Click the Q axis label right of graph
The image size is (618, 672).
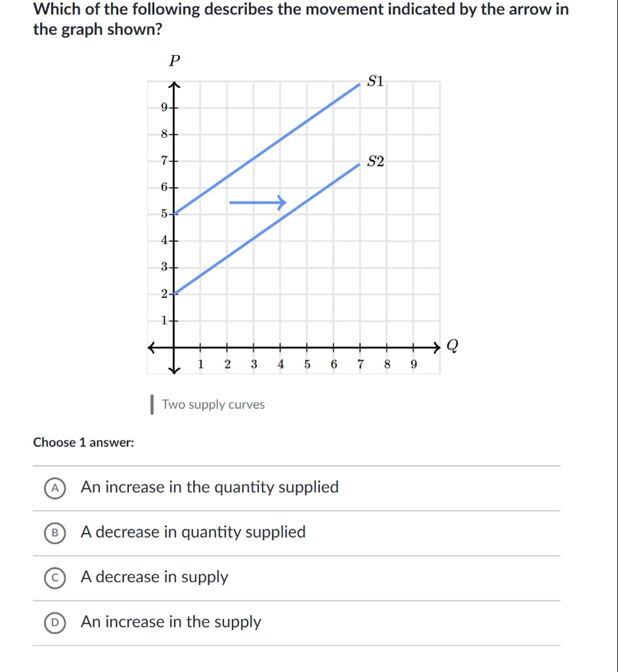point(452,345)
